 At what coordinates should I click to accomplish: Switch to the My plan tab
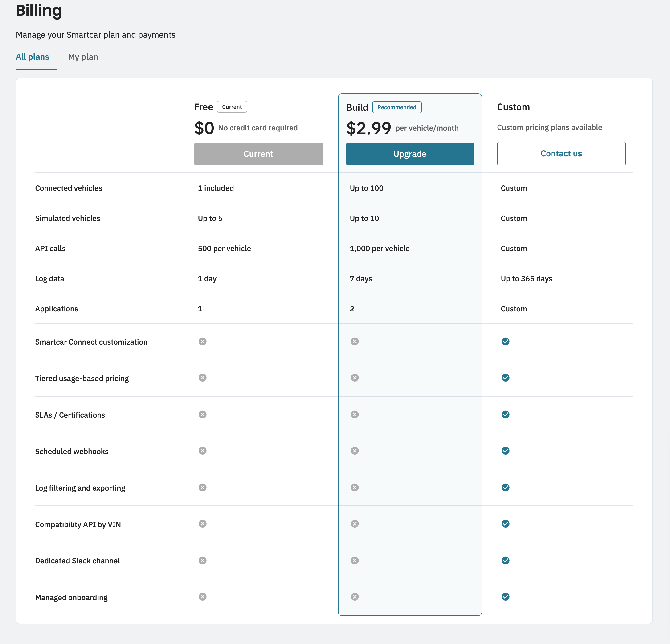point(83,57)
